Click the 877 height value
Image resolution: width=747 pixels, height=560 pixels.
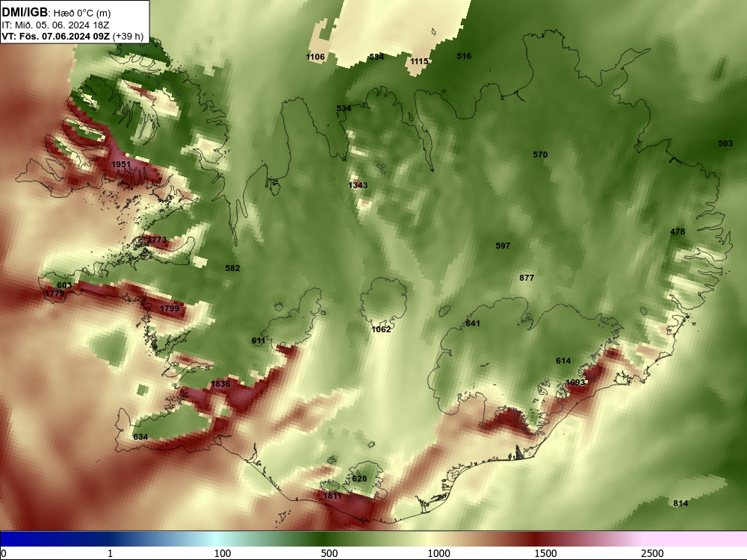coord(527,278)
